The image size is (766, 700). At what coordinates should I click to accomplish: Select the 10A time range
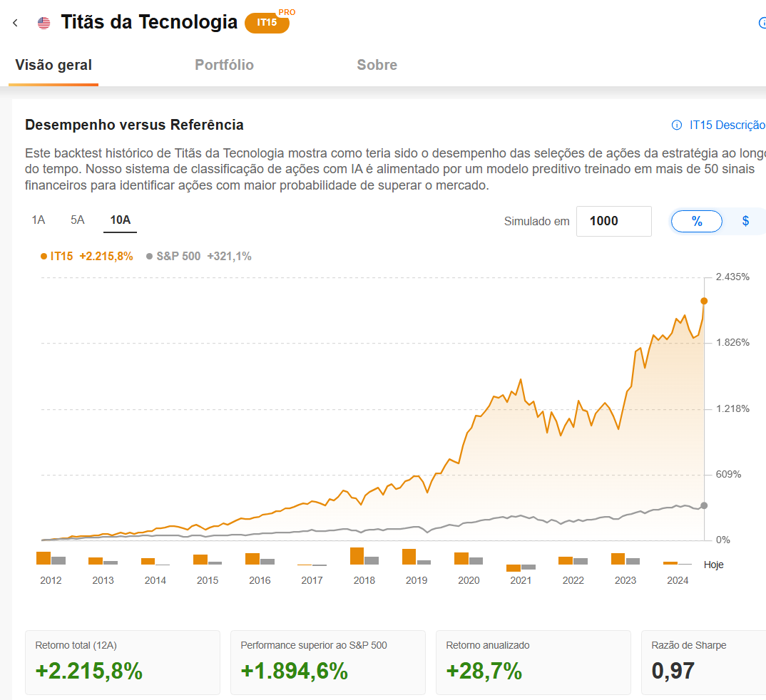coord(120,220)
